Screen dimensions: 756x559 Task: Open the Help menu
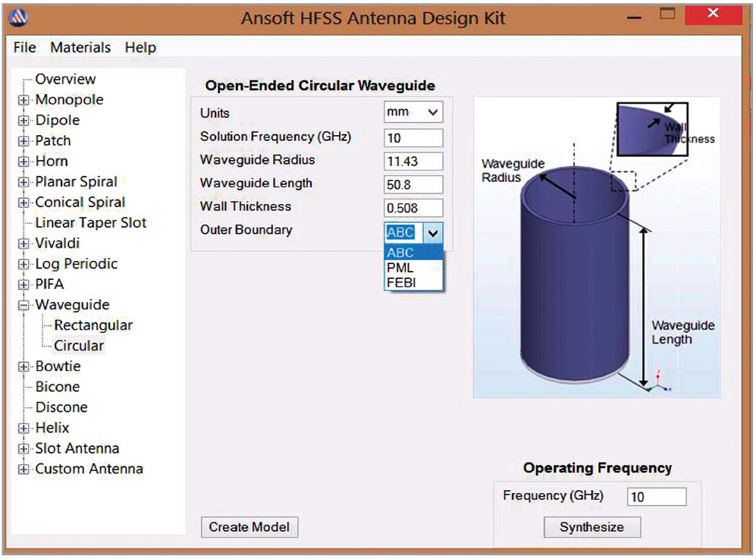pyautogui.click(x=140, y=47)
